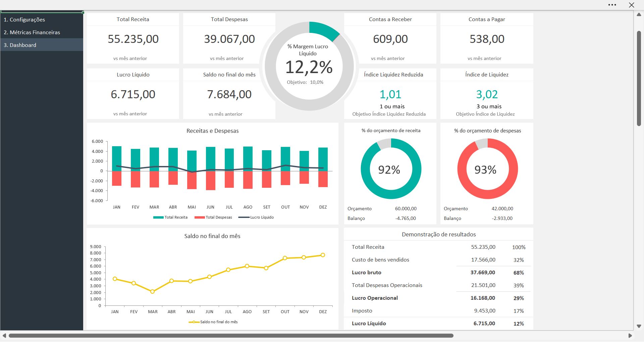The width and height of the screenshot is (644, 342).
Task: Click the horizontal scrollbar thumb
Action: click(x=231, y=336)
